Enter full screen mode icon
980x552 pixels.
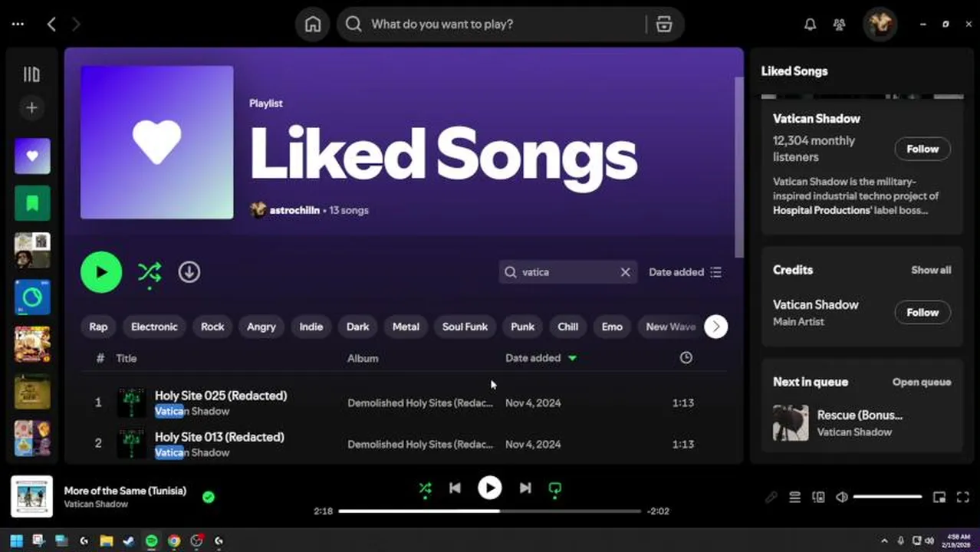(x=964, y=497)
